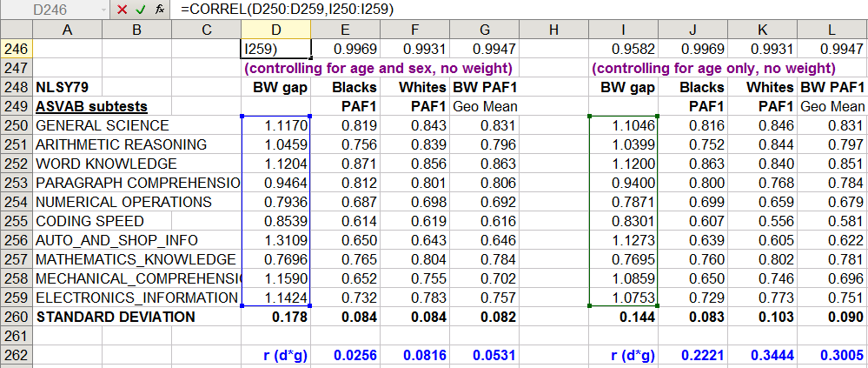Click cell I246 value 0.9582

pos(623,50)
